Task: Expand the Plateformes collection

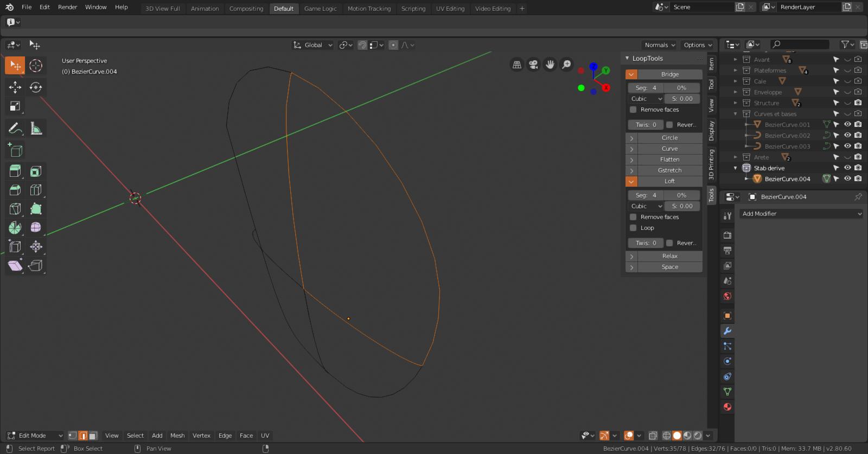Action: pyautogui.click(x=736, y=71)
